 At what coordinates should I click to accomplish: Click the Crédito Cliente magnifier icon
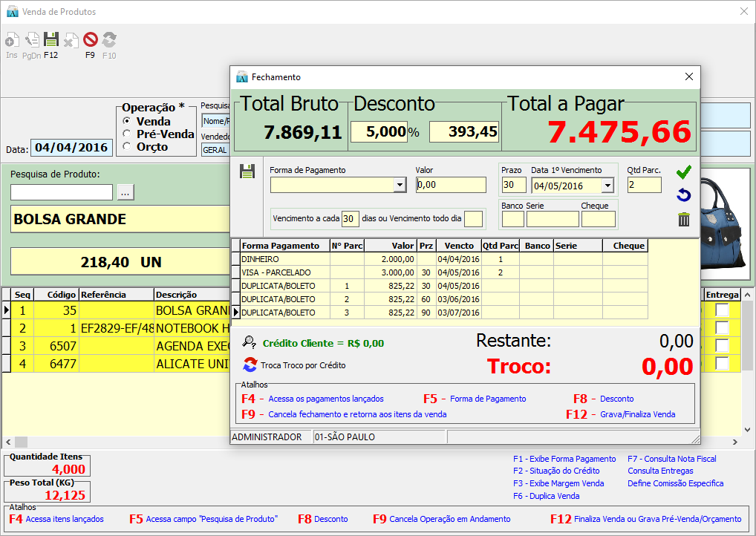[250, 343]
